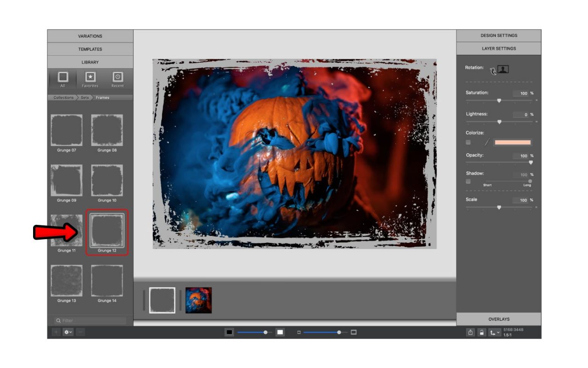The width and height of the screenshot is (588, 368).
Task: Toggle the Shadow checkbox on
Action: pyautogui.click(x=469, y=181)
